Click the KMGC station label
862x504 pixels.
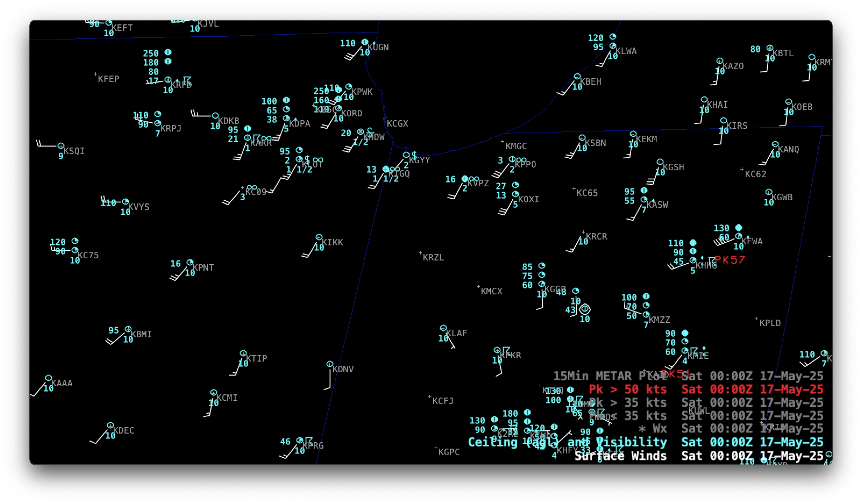pyautogui.click(x=516, y=146)
